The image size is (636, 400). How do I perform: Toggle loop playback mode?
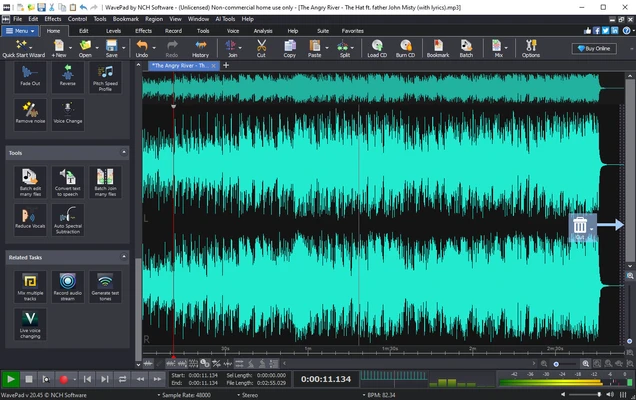122,379
